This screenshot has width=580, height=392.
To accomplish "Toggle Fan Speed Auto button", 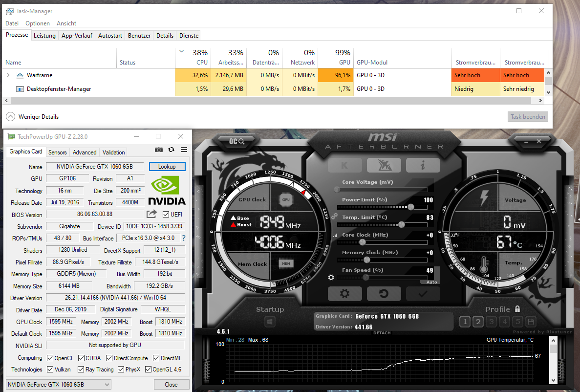I will coord(431,282).
